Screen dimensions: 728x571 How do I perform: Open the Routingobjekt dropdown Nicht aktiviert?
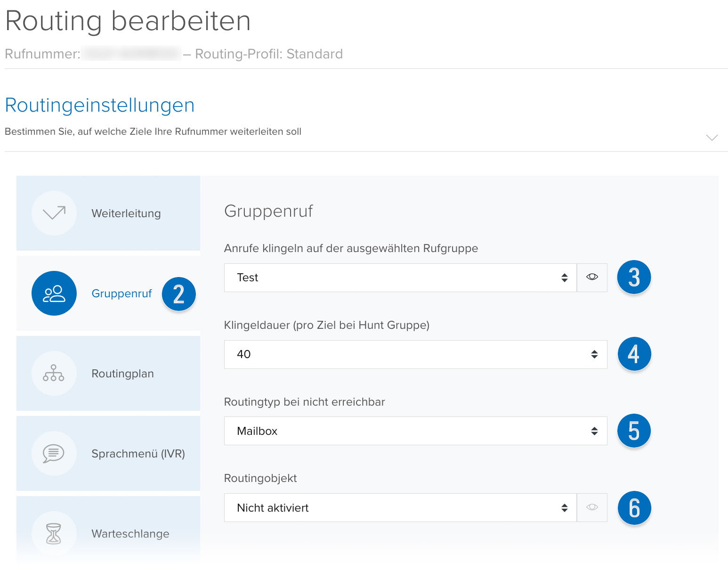click(x=400, y=508)
